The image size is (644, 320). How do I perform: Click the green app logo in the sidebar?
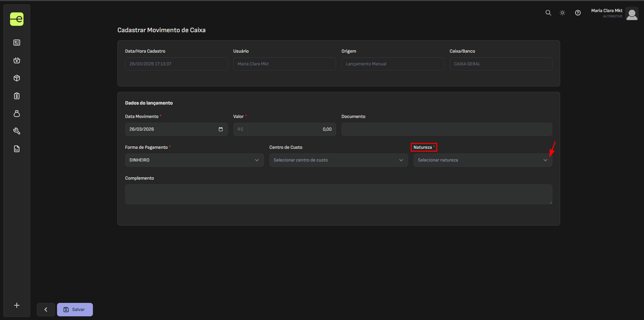coord(17,19)
